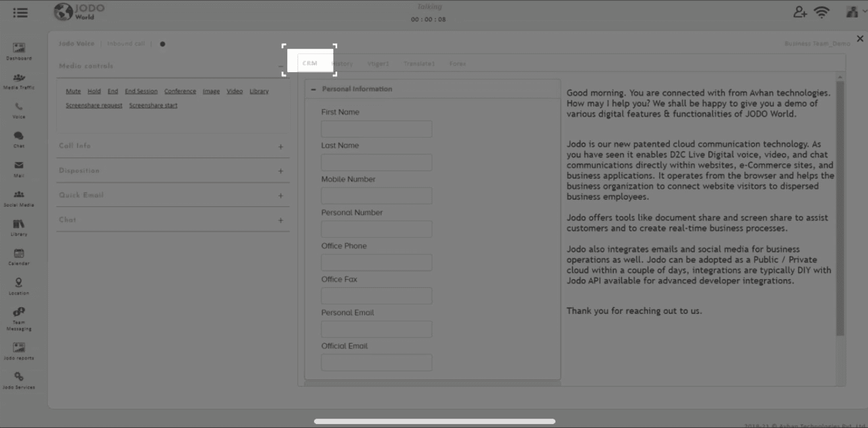868x428 pixels.
Task: Open the agent profile icon menu
Action: click(x=853, y=12)
